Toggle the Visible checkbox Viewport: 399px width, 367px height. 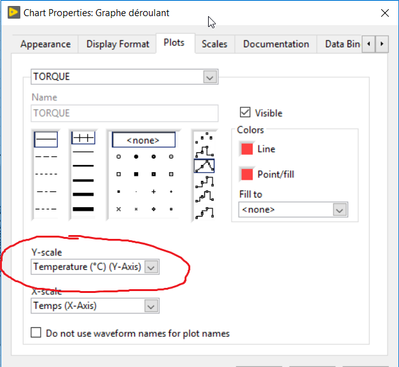coord(245,112)
